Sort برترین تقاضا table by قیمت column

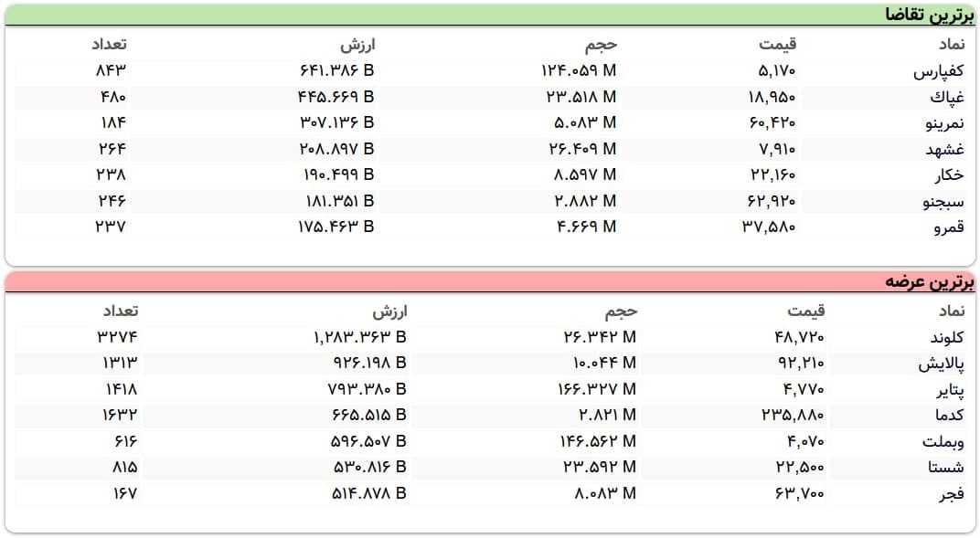778,45
